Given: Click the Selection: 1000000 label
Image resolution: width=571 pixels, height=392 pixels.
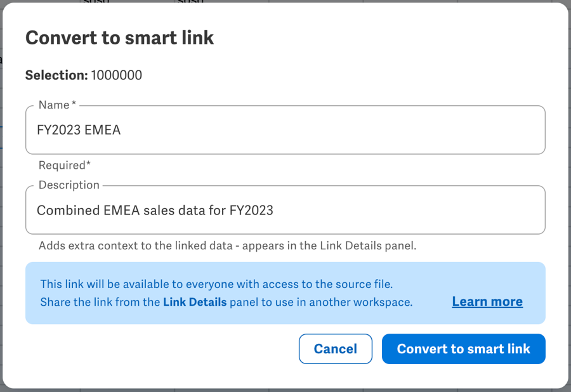Looking at the screenshot, I should pyautogui.click(x=83, y=75).
